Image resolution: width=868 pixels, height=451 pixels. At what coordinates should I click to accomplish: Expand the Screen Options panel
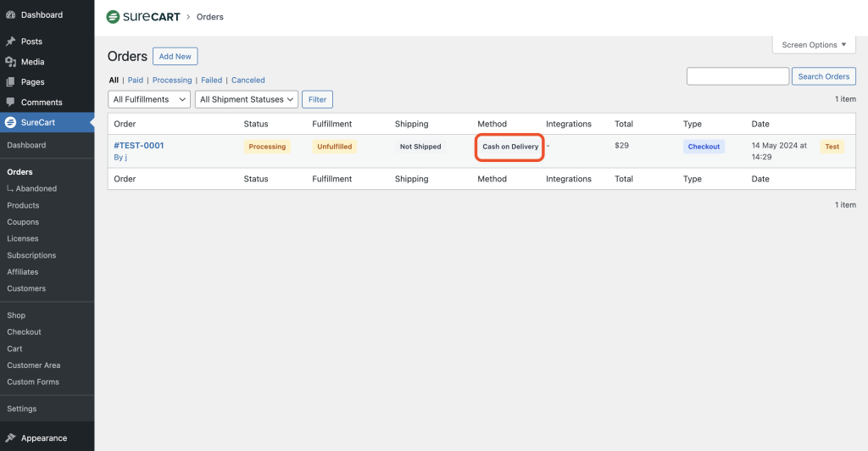click(814, 45)
